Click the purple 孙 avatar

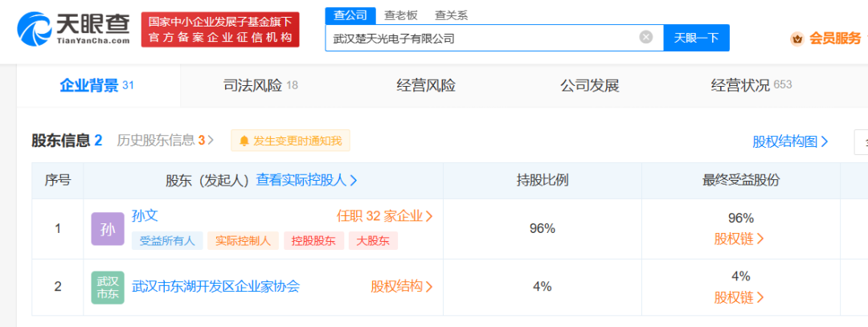(x=108, y=229)
